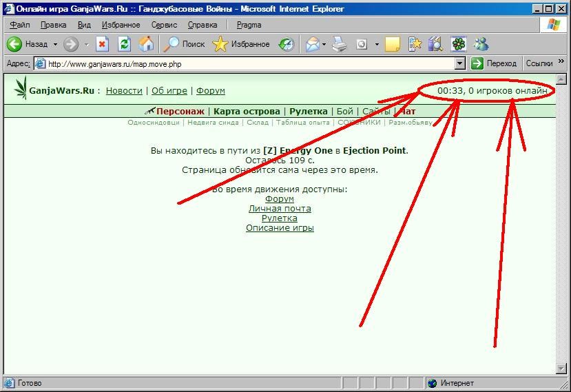
Task: Open the Рулетка link in green navigation bar
Action: click(x=309, y=111)
